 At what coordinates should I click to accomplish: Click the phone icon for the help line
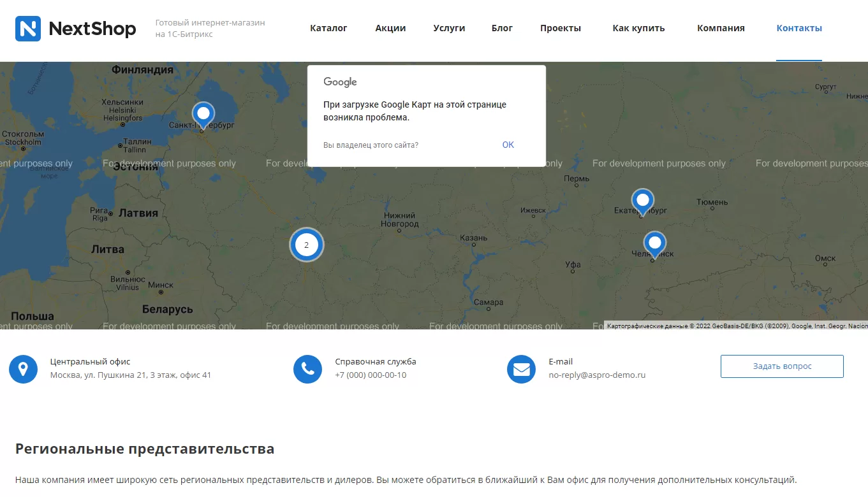[x=307, y=369]
